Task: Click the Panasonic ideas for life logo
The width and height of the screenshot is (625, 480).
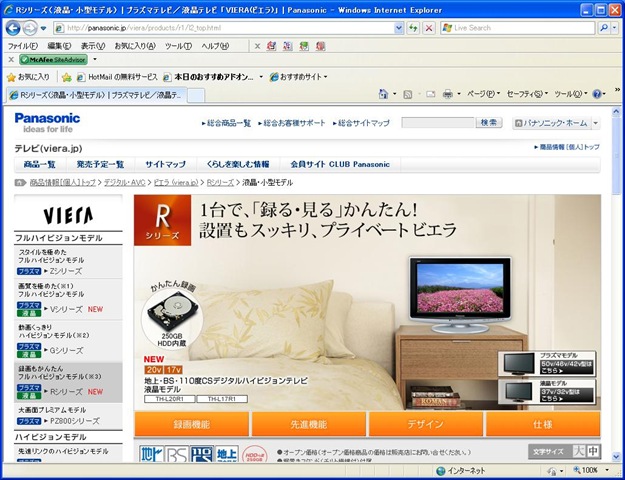Action: (x=47, y=122)
